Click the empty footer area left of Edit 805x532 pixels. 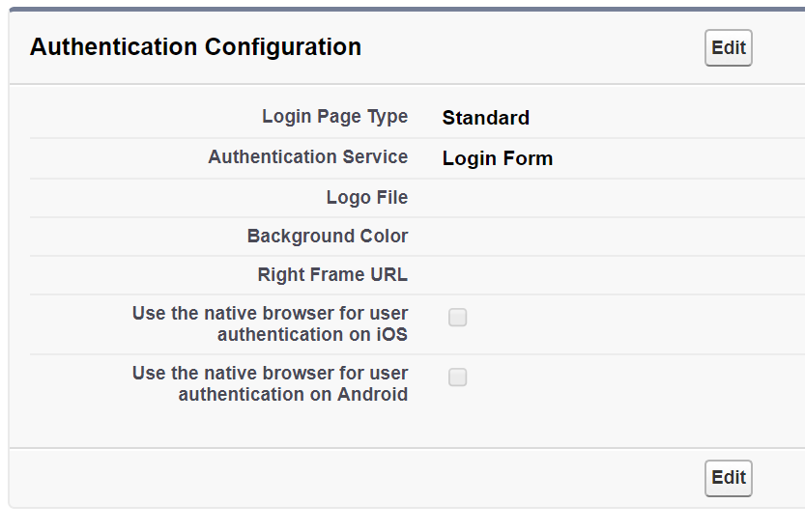click(x=358, y=478)
